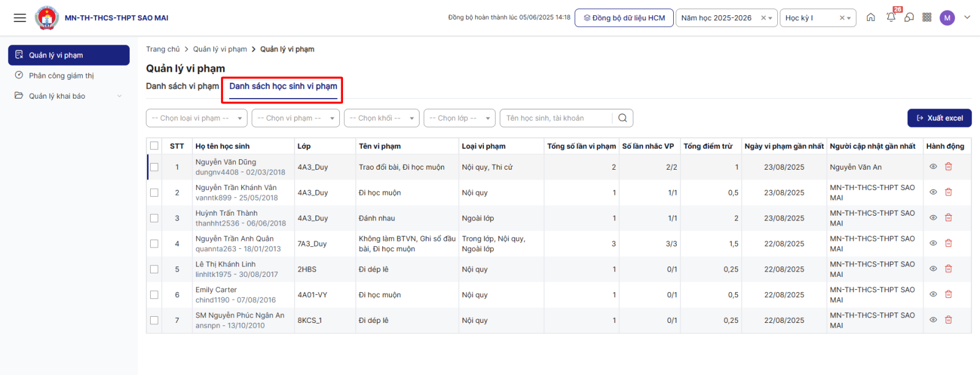Click the 'Xuất excel' button
Viewport: 980px width, 375px height.
click(939, 118)
